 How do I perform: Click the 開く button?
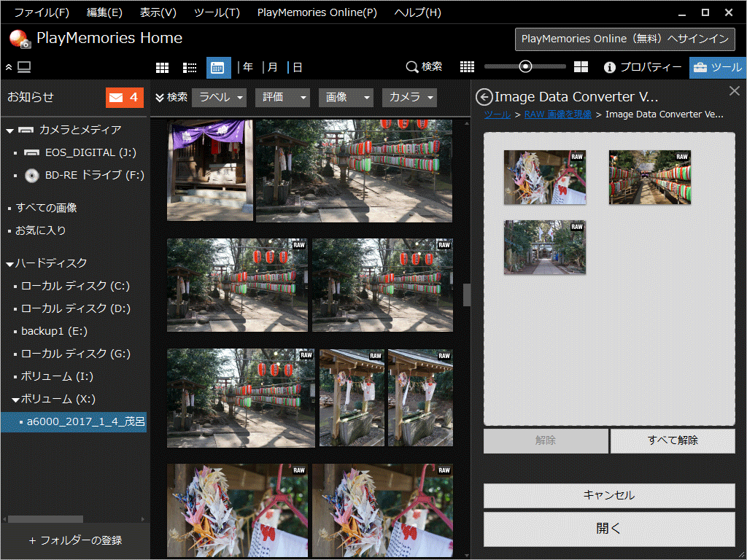pyautogui.click(x=609, y=529)
